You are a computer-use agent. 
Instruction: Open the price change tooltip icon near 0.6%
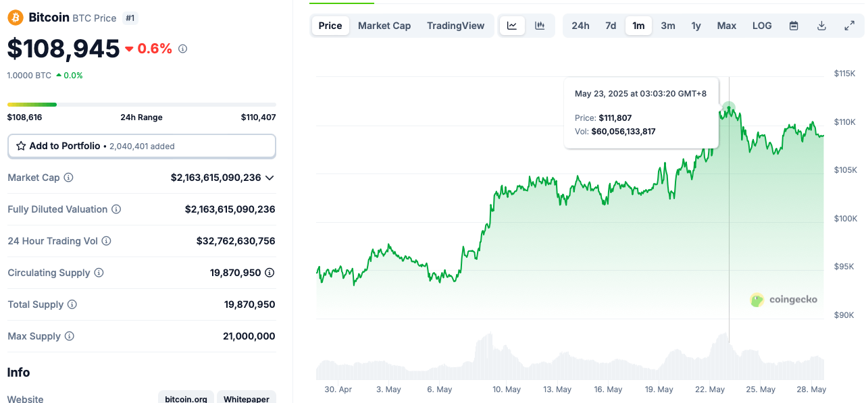pos(182,48)
